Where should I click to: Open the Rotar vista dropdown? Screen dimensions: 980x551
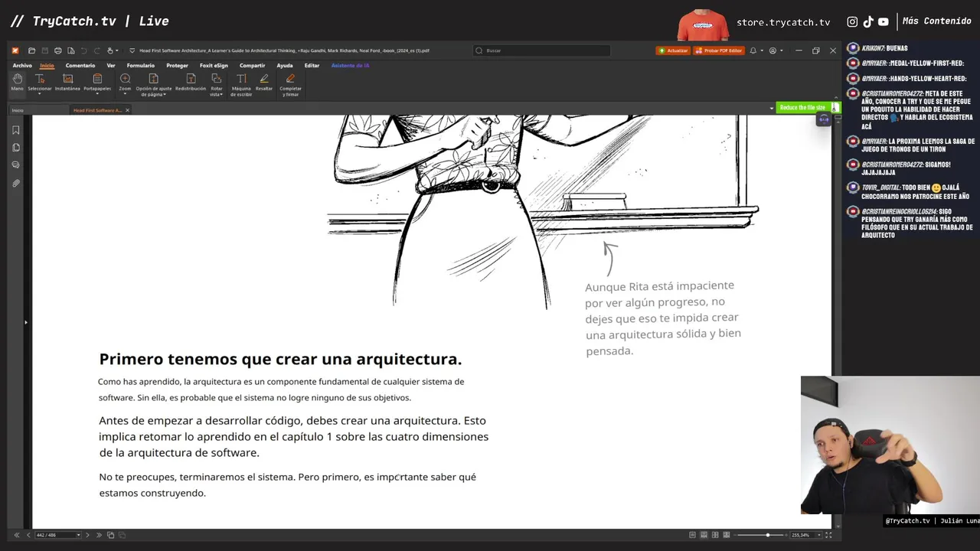(x=217, y=85)
